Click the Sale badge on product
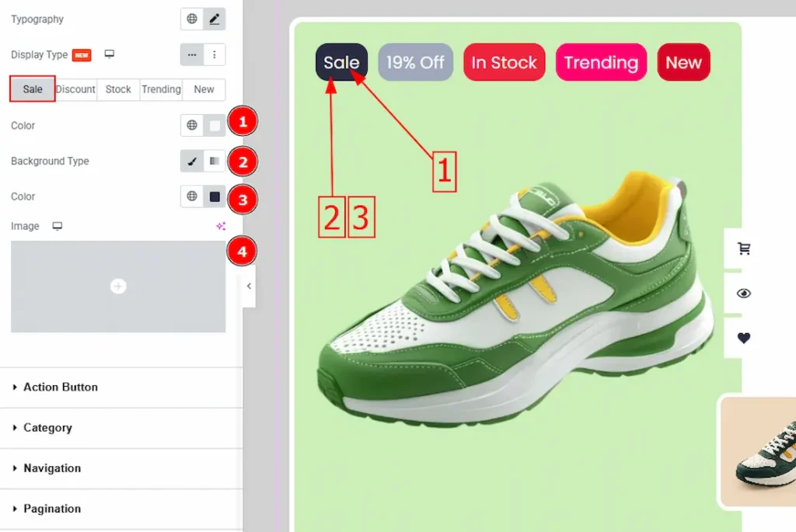Screen dimensions: 796x532 tap(341, 62)
